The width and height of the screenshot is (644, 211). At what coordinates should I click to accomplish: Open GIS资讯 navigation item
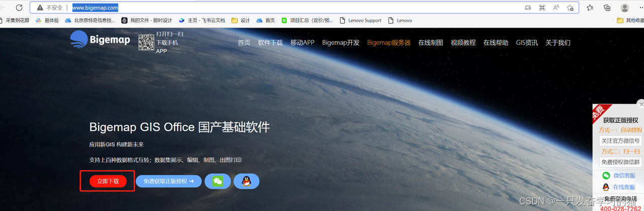(527, 43)
